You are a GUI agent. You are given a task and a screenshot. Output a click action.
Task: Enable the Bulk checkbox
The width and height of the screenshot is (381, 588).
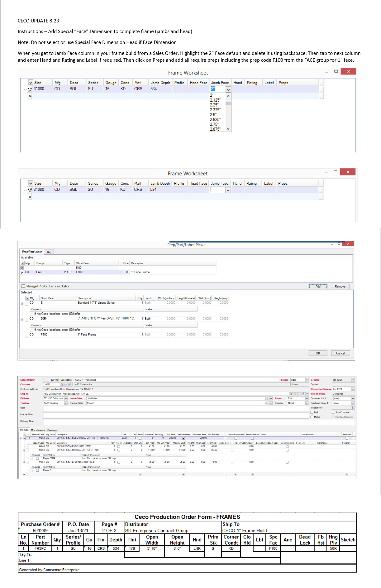[312, 412]
